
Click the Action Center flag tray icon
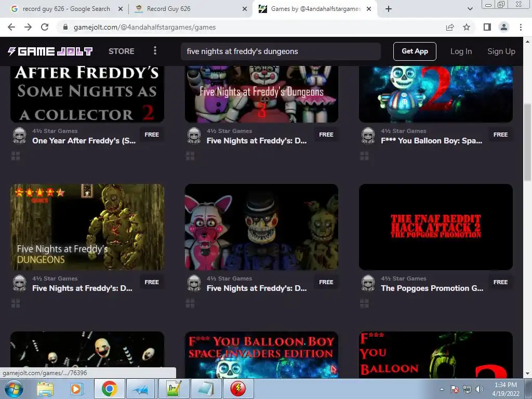point(455,389)
